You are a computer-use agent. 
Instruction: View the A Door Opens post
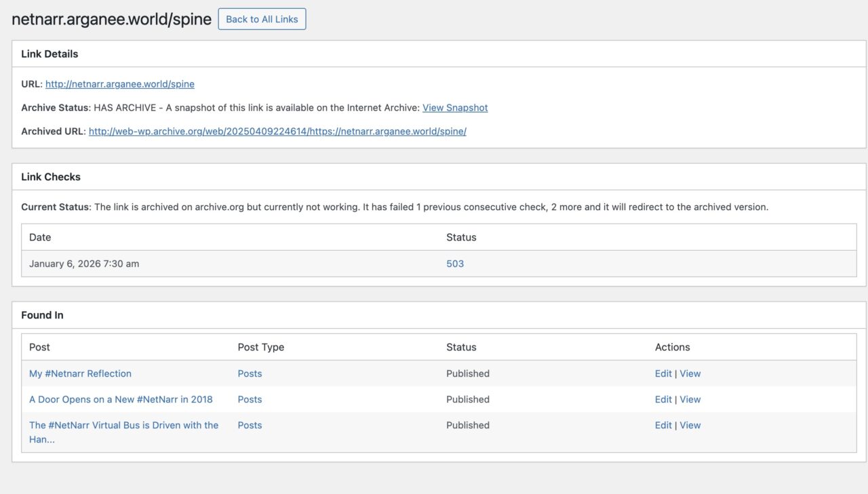coord(690,399)
